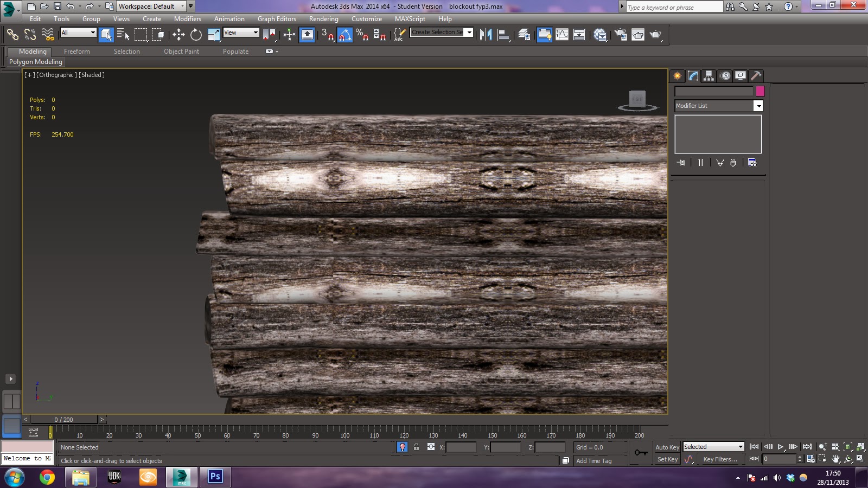Open the reference coordinate system View dropdown

(x=241, y=33)
